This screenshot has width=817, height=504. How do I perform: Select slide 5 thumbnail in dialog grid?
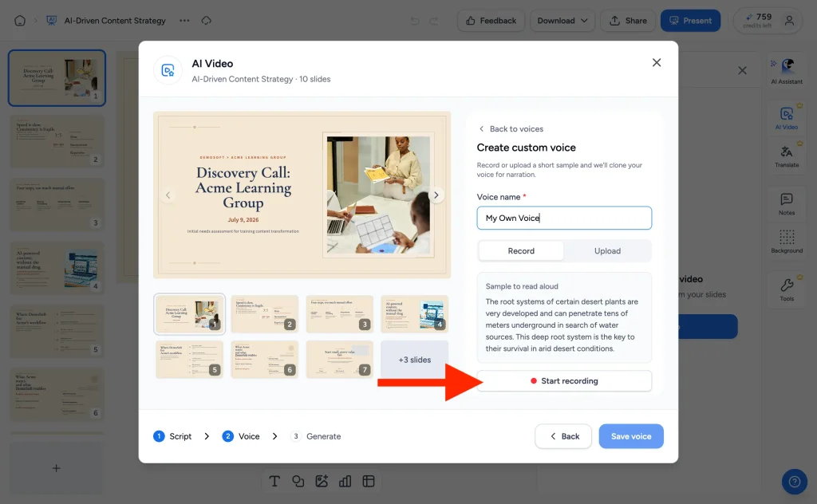190,359
